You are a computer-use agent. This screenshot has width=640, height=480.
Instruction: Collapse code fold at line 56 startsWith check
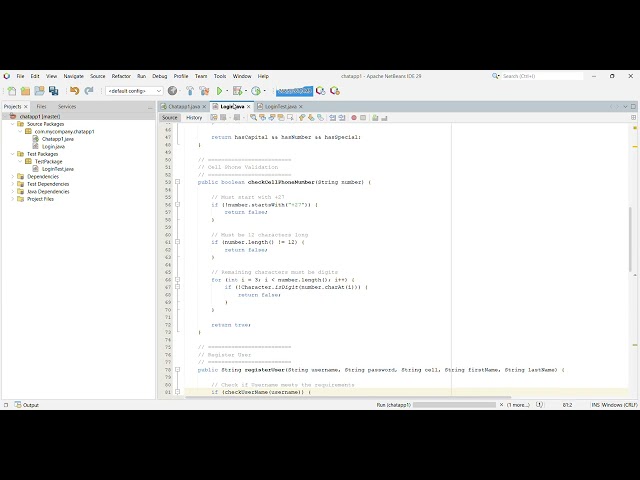coord(178,204)
